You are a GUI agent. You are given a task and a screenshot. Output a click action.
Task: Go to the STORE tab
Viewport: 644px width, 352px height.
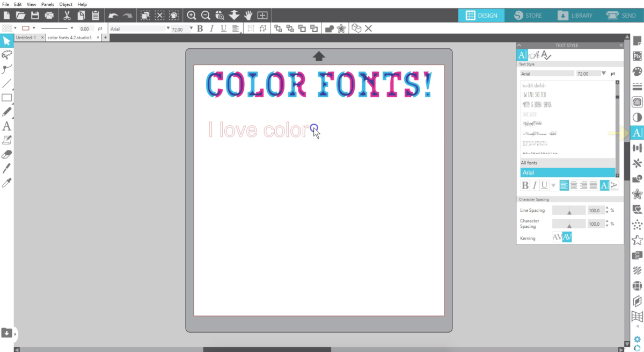528,16
